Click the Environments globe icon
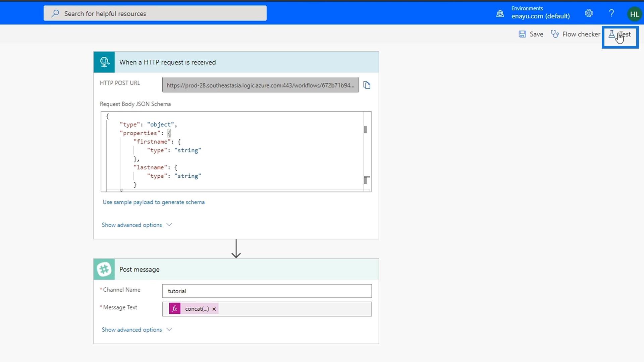This screenshot has width=644, height=362. 500,14
